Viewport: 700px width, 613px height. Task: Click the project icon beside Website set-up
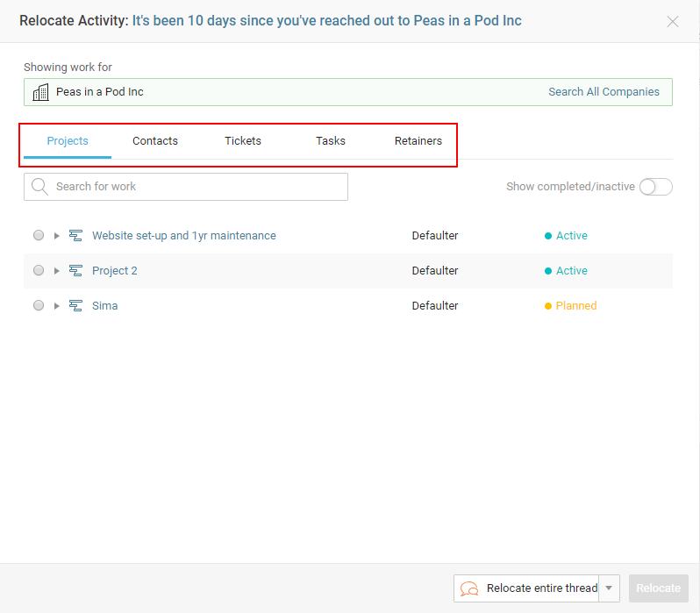(x=75, y=236)
